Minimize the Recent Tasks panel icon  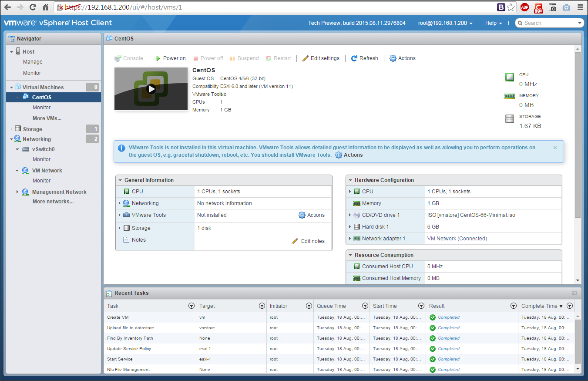[x=575, y=293]
